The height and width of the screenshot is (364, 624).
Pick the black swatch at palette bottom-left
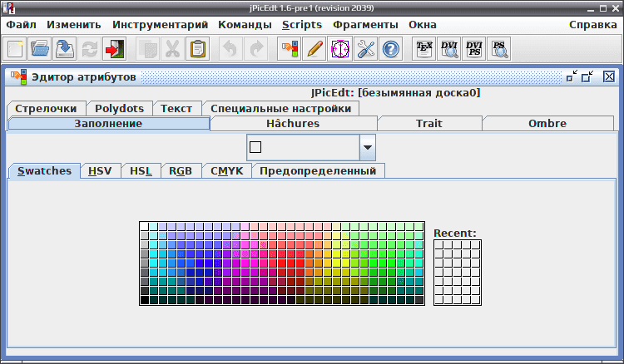tap(145, 300)
